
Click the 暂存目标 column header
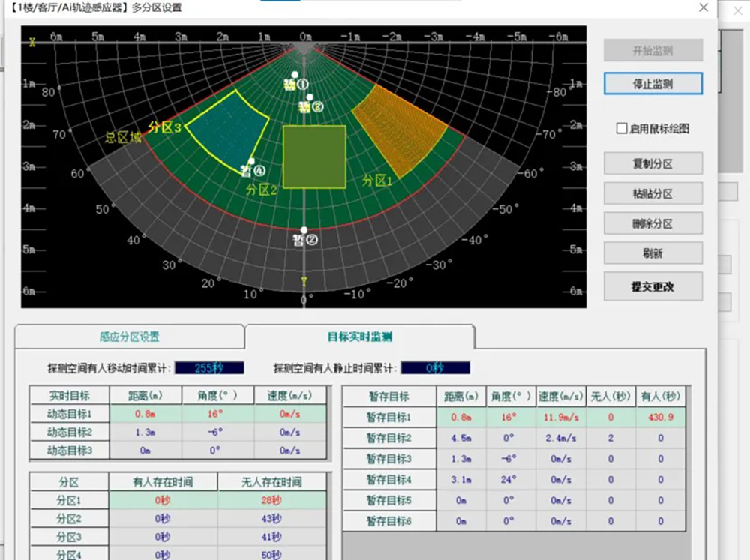tap(388, 397)
